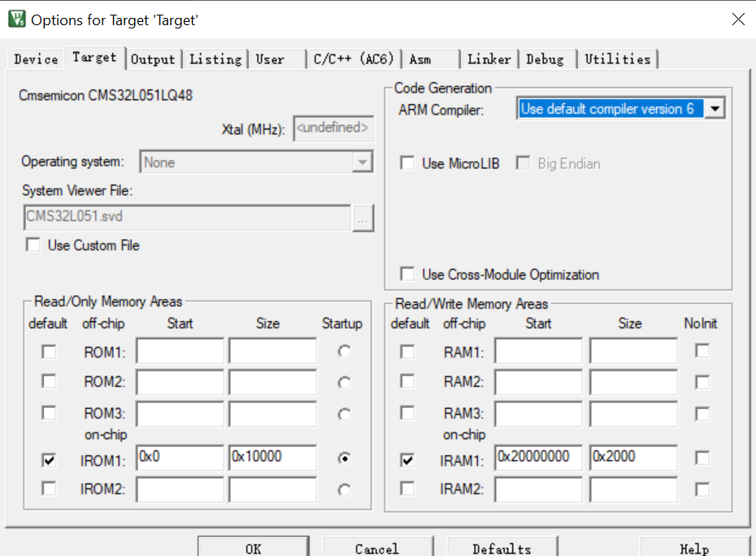
Task: Check the ROM1 default checkbox
Action: [x=49, y=351]
